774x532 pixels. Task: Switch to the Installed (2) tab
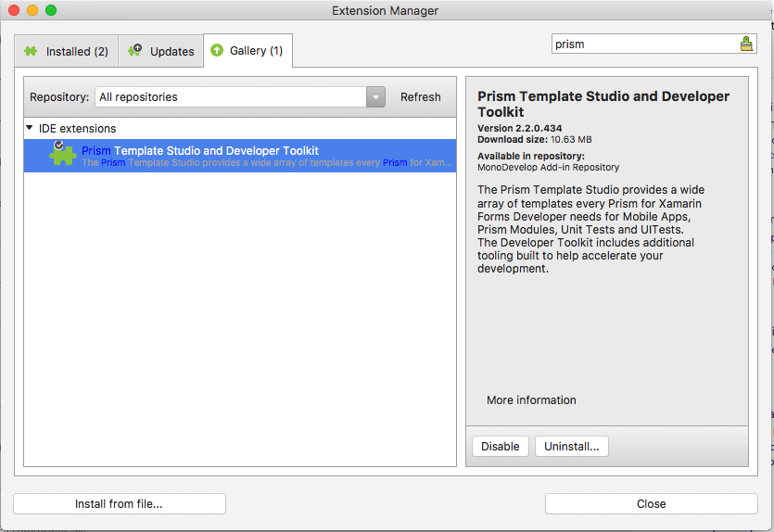point(66,51)
